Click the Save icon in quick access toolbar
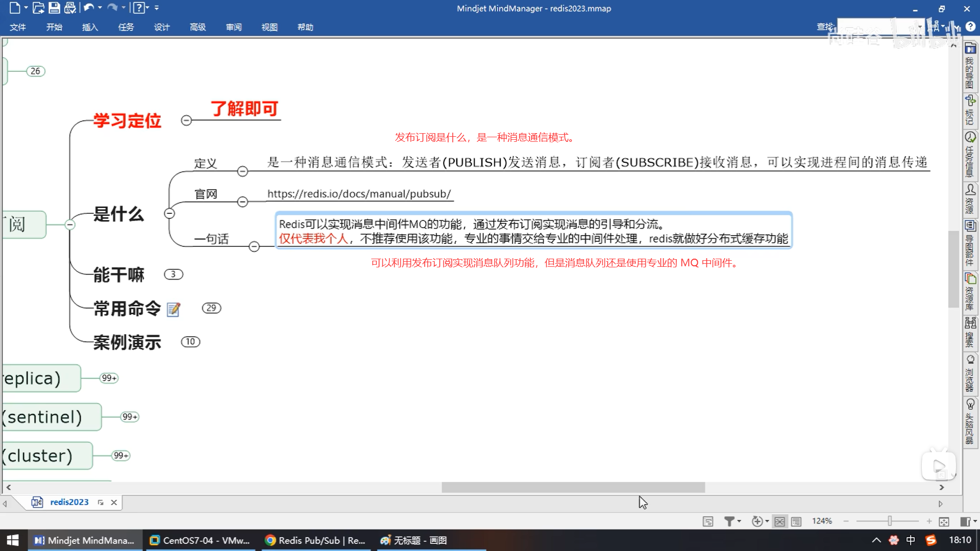Viewport: 980px width, 551px height. (x=54, y=8)
